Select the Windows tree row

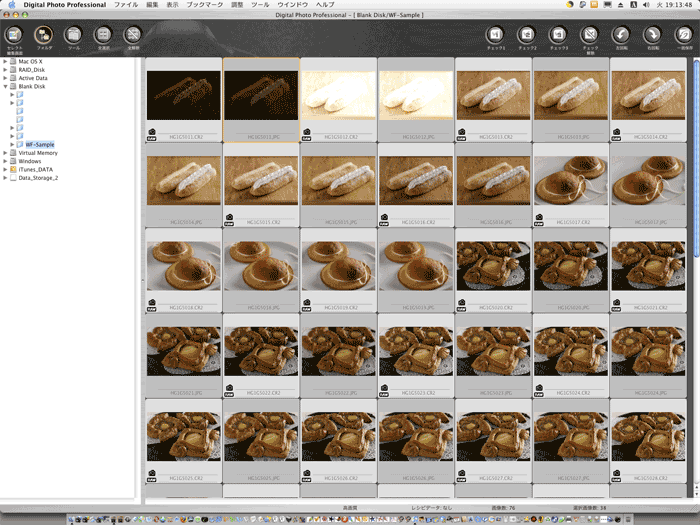click(x=30, y=161)
